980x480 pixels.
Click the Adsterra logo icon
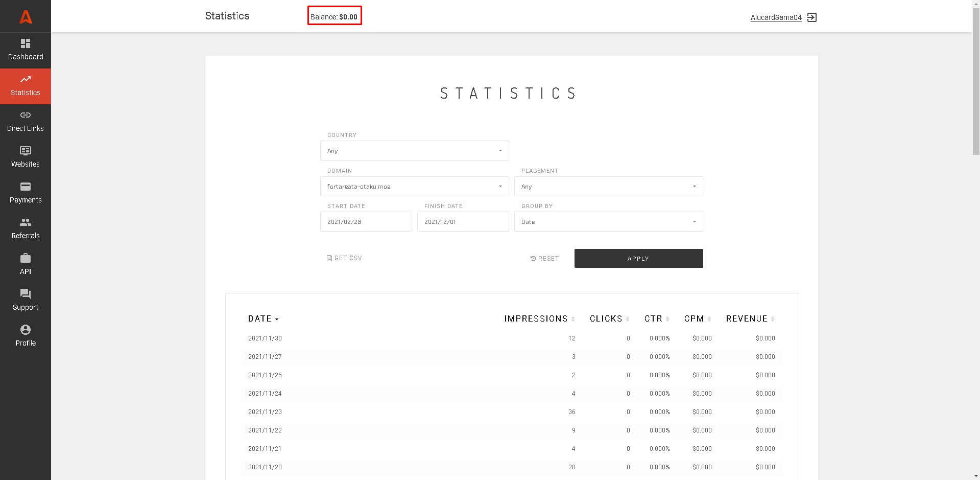click(26, 17)
